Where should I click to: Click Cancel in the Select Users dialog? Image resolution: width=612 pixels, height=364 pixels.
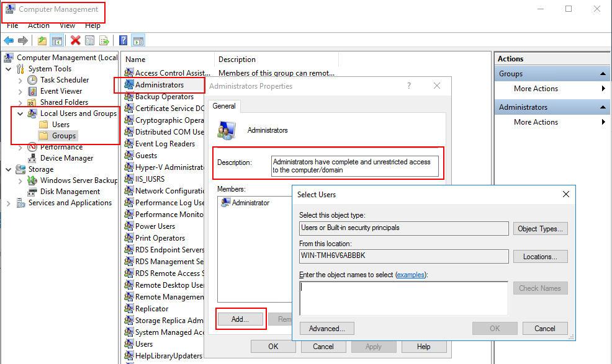point(545,329)
